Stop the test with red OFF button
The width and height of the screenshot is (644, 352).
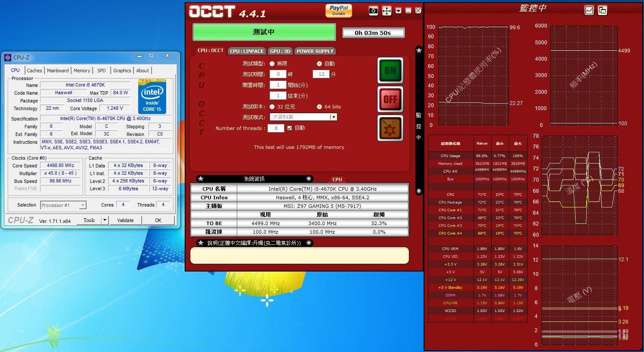pos(390,99)
